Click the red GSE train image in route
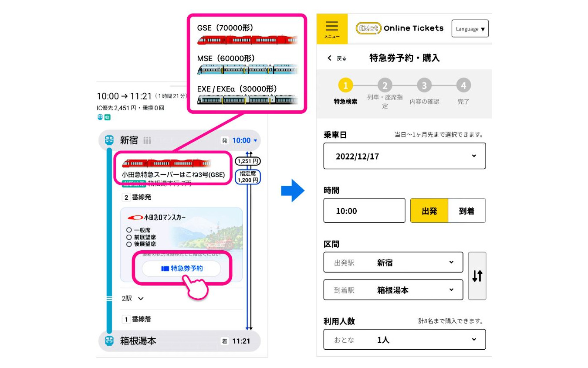Screen dimensions: 588x368 coord(166,164)
